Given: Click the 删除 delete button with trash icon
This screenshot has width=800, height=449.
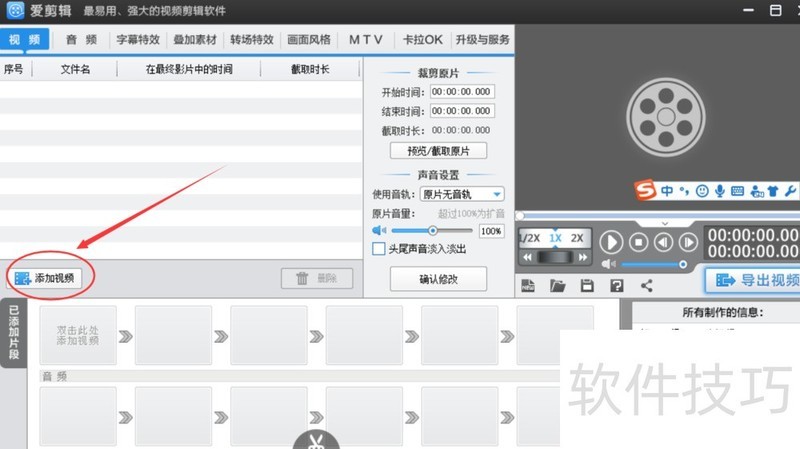Looking at the screenshot, I should [317, 279].
